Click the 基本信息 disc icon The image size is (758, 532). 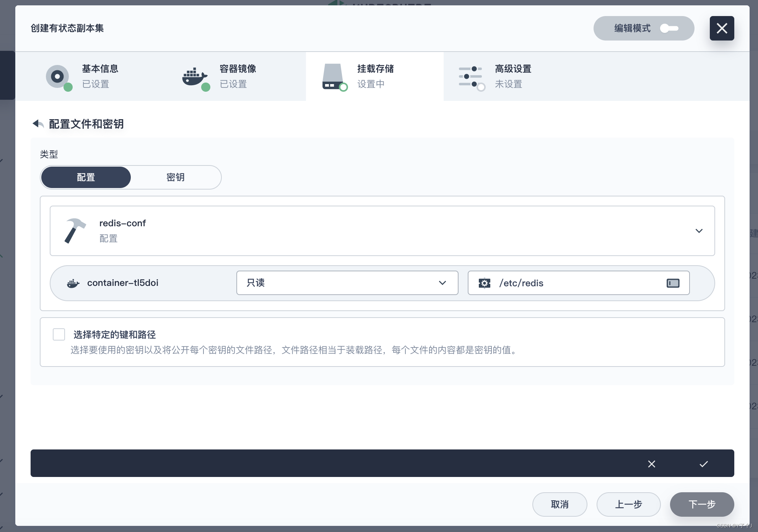[58, 76]
